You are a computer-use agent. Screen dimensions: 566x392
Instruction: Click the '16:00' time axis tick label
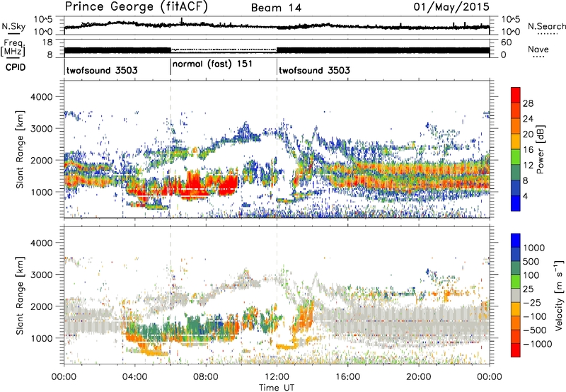pyautogui.click(x=347, y=377)
